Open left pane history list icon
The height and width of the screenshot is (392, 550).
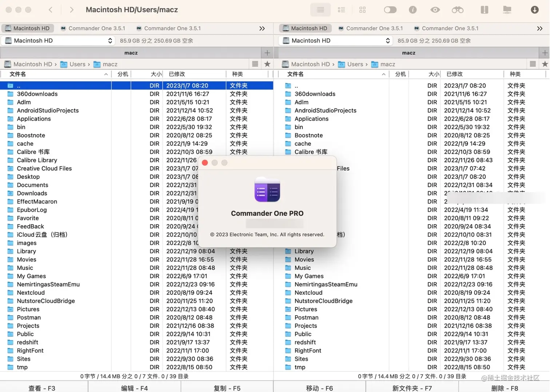tap(255, 64)
